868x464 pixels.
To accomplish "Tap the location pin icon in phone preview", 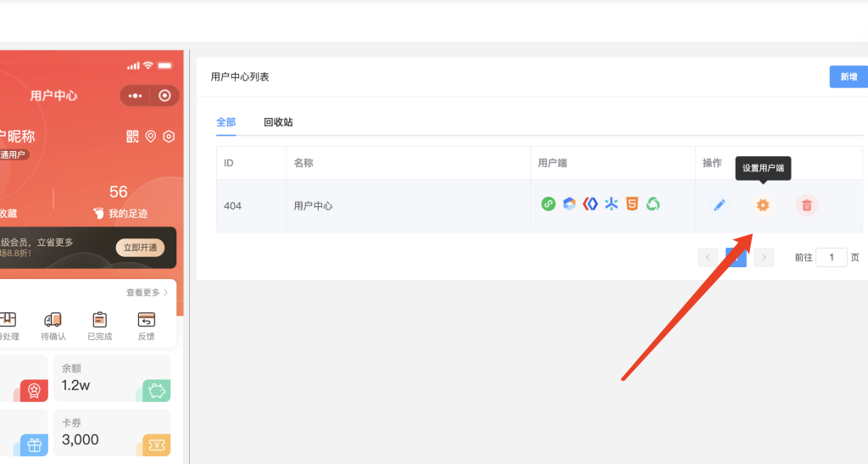I will (151, 137).
